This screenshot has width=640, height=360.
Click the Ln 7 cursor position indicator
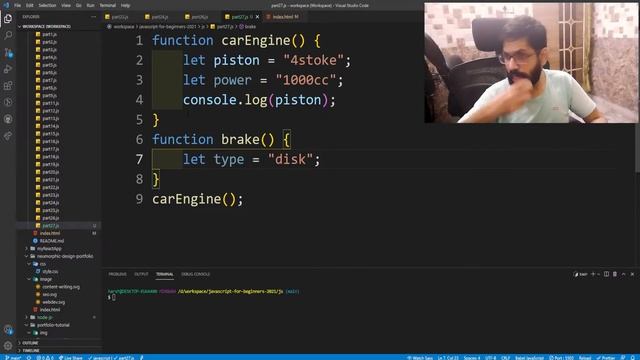(x=448, y=358)
